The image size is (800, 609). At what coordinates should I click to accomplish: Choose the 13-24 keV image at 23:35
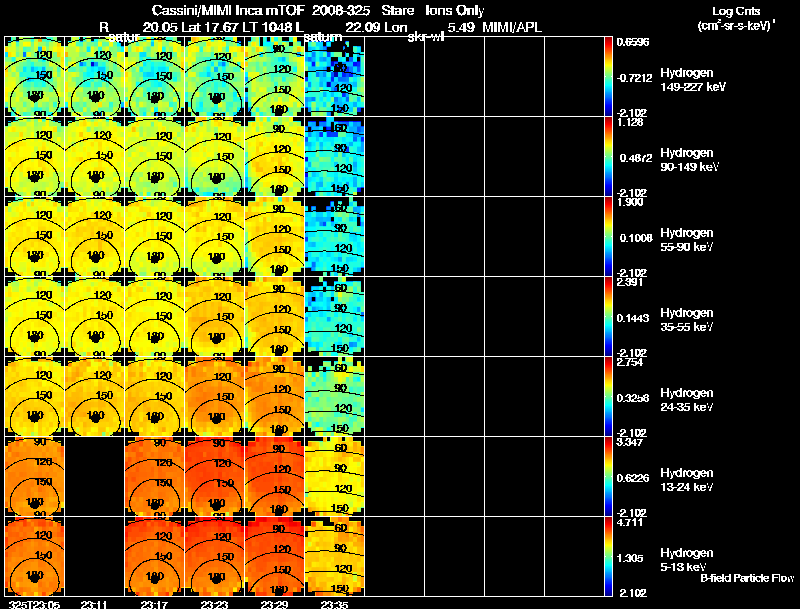coord(335,477)
